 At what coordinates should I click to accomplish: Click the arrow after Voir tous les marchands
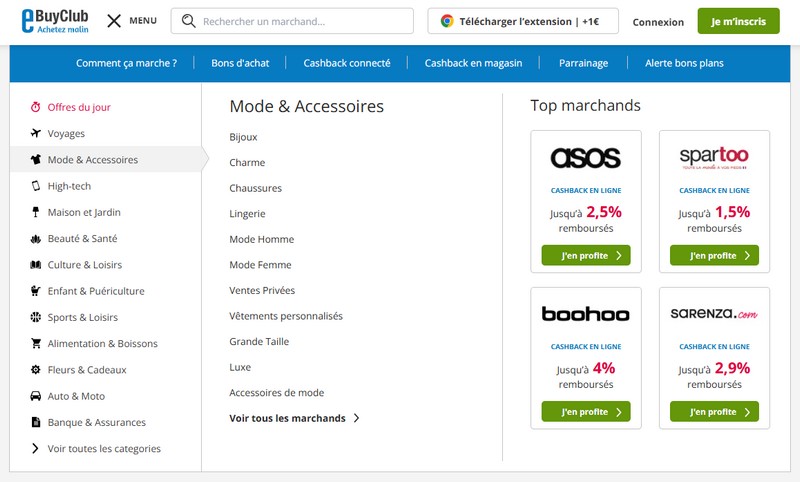356,418
